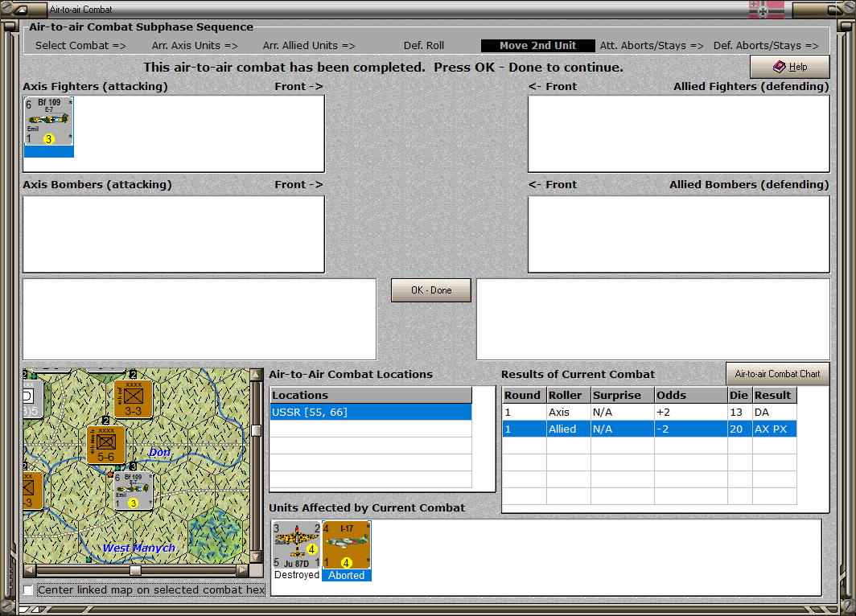
Task: Click the Select Combat subphase step
Action: coord(80,46)
